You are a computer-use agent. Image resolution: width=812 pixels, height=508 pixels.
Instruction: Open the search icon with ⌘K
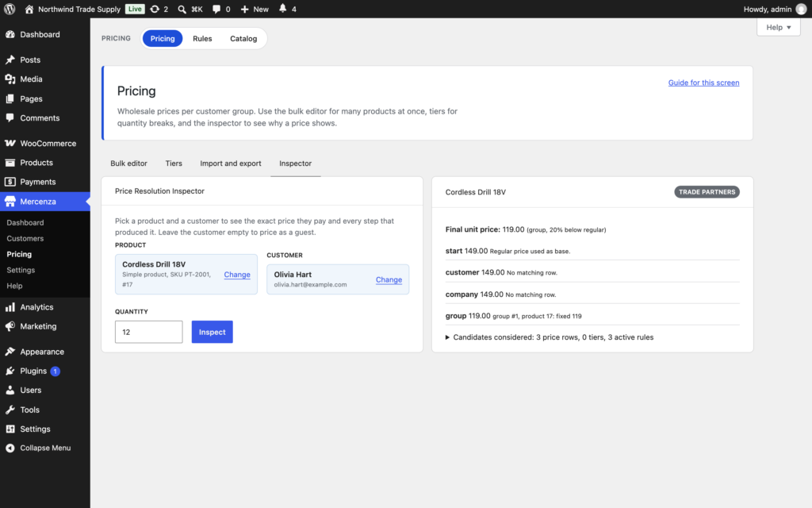click(182, 9)
